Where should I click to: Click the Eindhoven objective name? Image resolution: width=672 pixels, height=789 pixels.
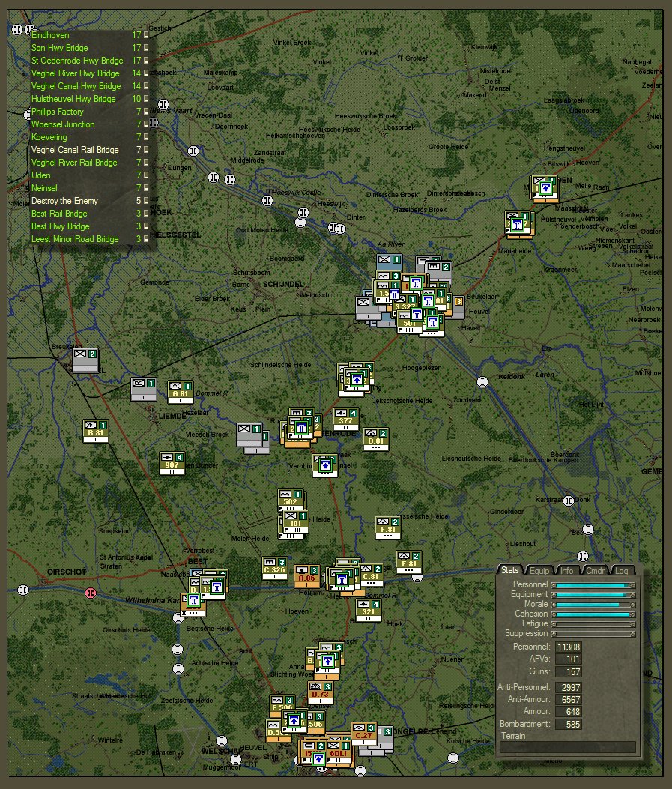pyautogui.click(x=50, y=34)
